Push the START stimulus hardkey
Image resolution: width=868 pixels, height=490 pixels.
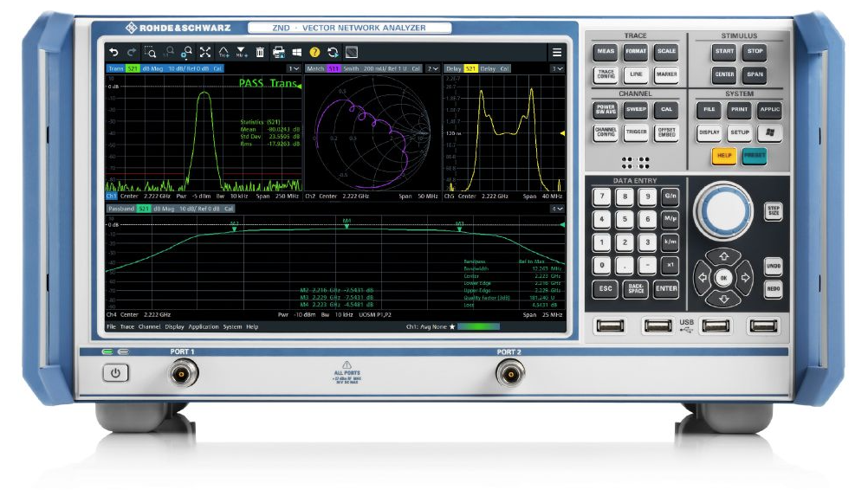tap(724, 52)
